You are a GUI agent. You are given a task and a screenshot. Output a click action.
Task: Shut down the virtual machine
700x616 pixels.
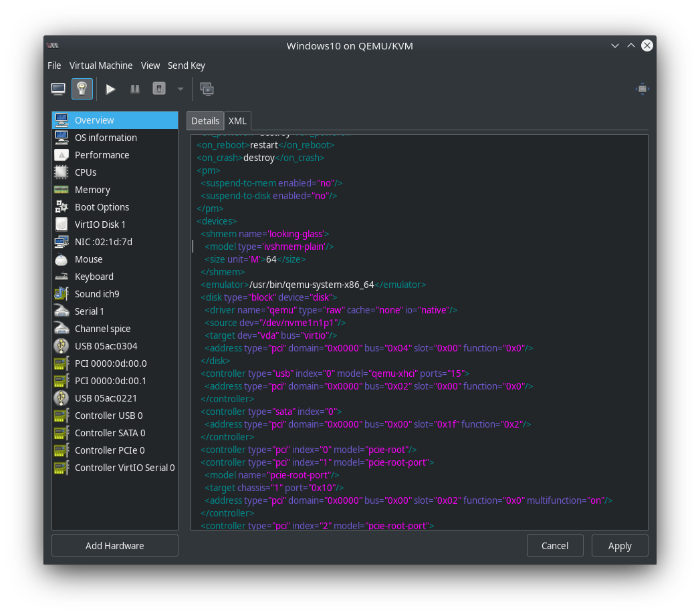coord(159,89)
